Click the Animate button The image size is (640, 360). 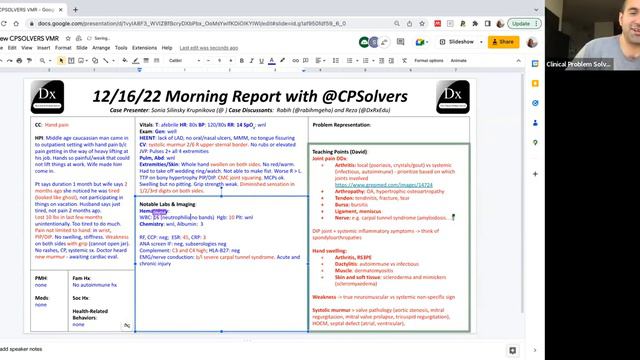point(458,61)
